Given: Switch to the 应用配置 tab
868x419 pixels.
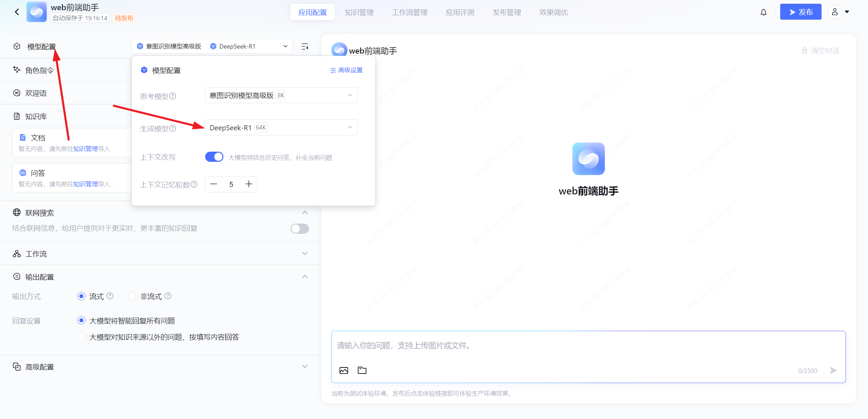Looking at the screenshot, I should [312, 12].
